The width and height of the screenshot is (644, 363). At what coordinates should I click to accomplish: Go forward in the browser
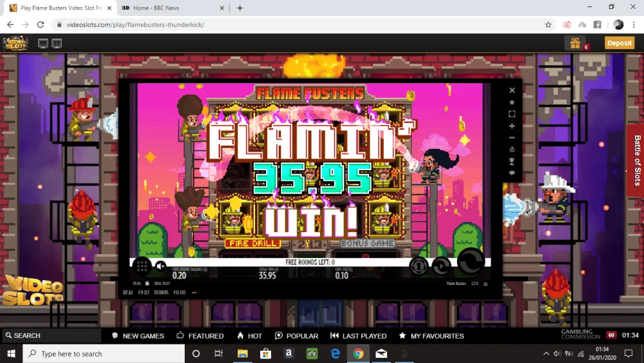(x=26, y=25)
